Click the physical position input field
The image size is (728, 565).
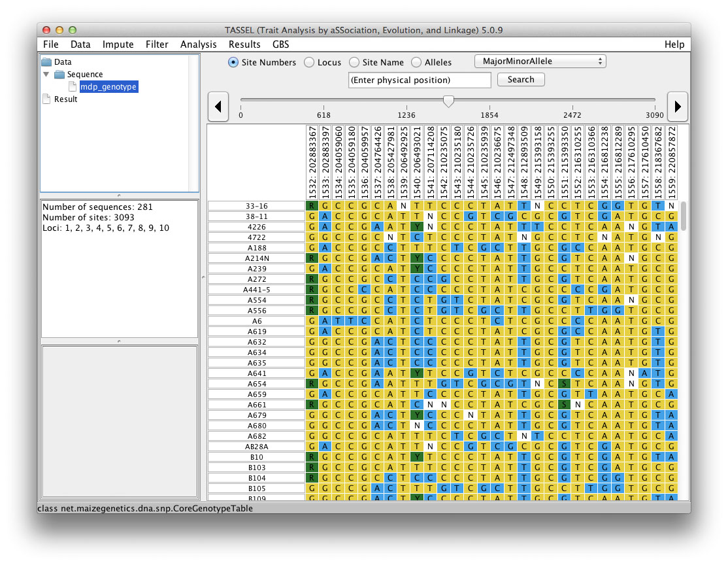pos(420,80)
